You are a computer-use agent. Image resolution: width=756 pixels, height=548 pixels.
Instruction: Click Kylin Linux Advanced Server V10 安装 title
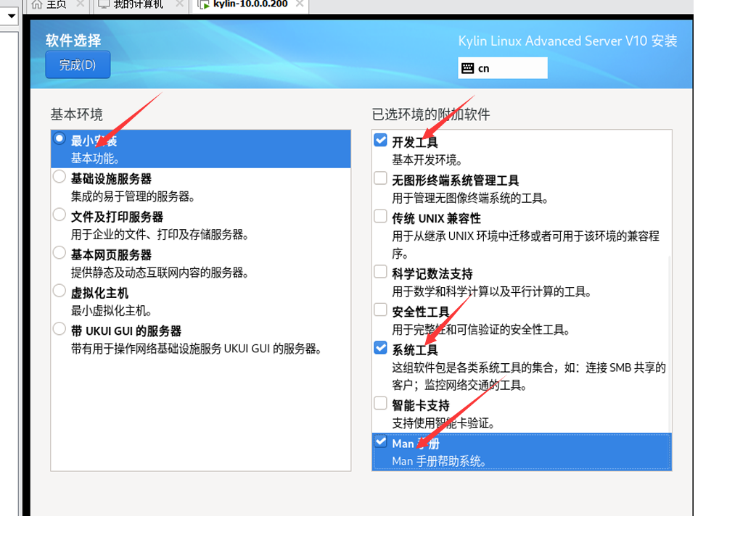pyautogui.click(x=567, y=41)
